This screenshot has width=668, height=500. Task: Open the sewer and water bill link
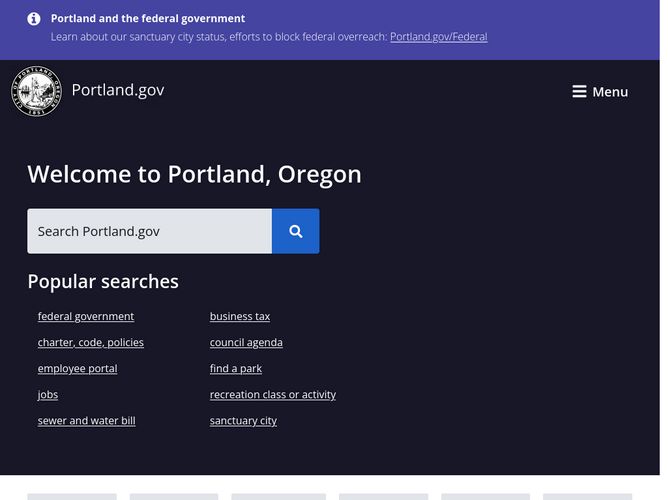click(86, 421)
